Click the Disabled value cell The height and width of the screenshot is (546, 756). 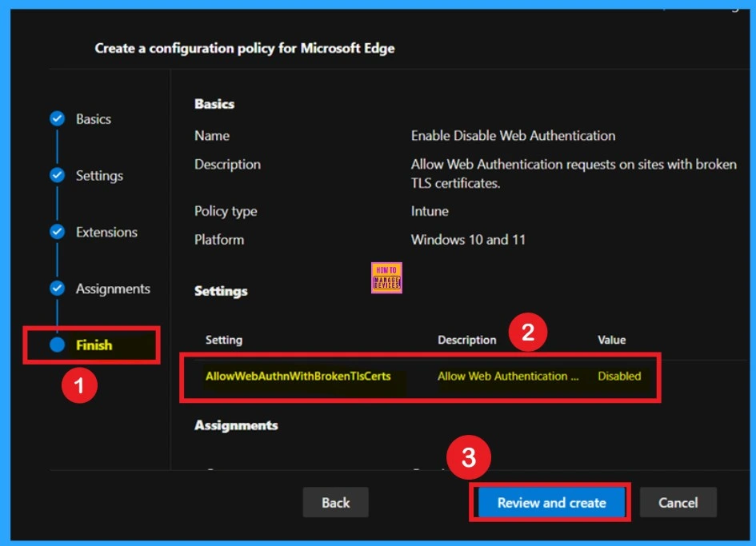[619, 377]
